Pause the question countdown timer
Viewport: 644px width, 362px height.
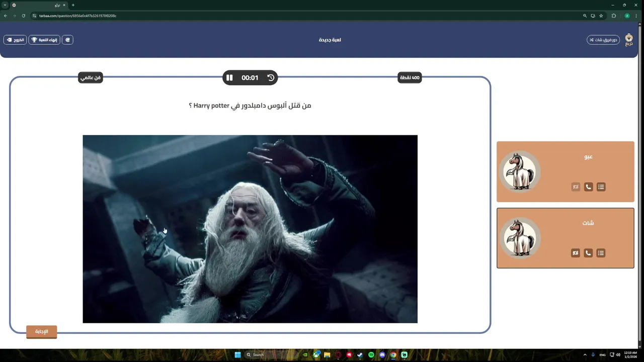(229, 77)
